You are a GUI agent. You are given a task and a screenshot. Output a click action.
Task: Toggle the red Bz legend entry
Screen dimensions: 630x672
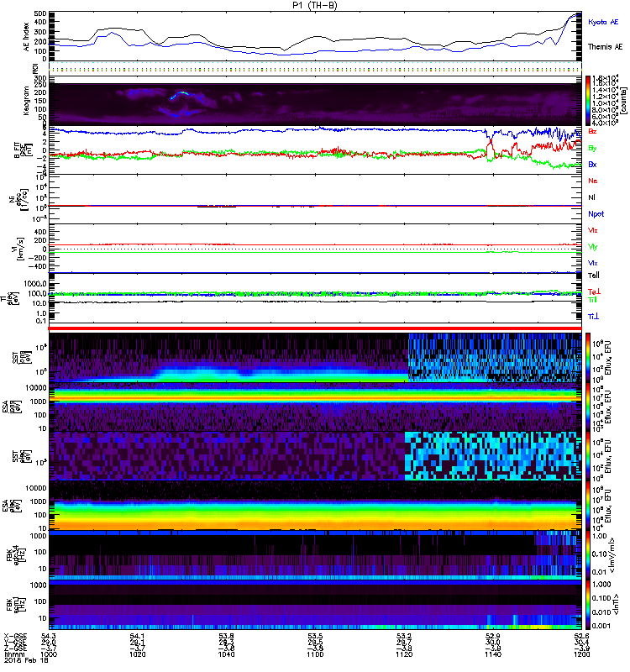coord(593,132)
